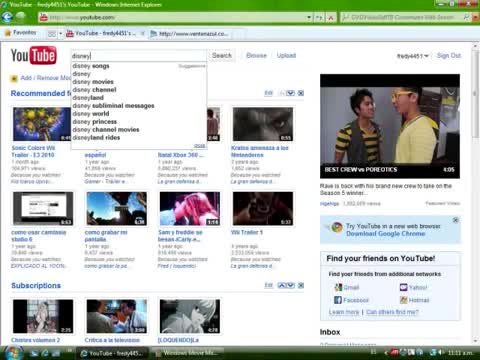Open Add / Remove Modules link
480x360 pixels.
(x=46, y=78)
